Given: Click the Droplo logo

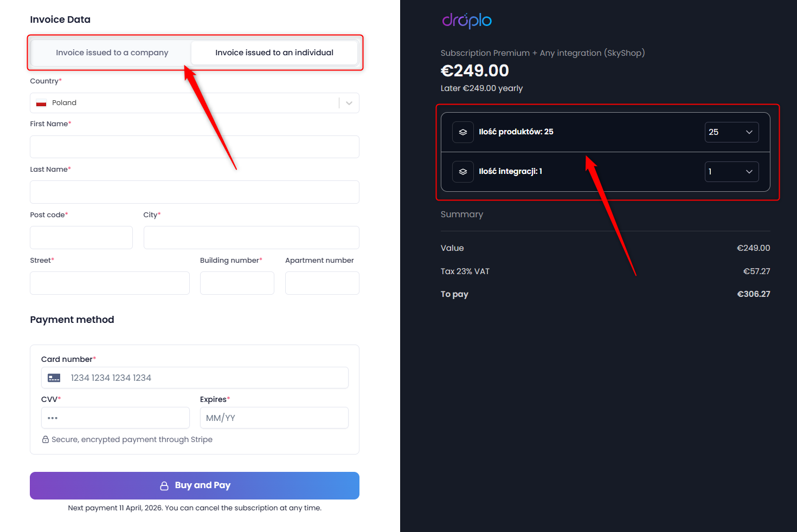Looking at the screenshot, I should pos(467,21).
